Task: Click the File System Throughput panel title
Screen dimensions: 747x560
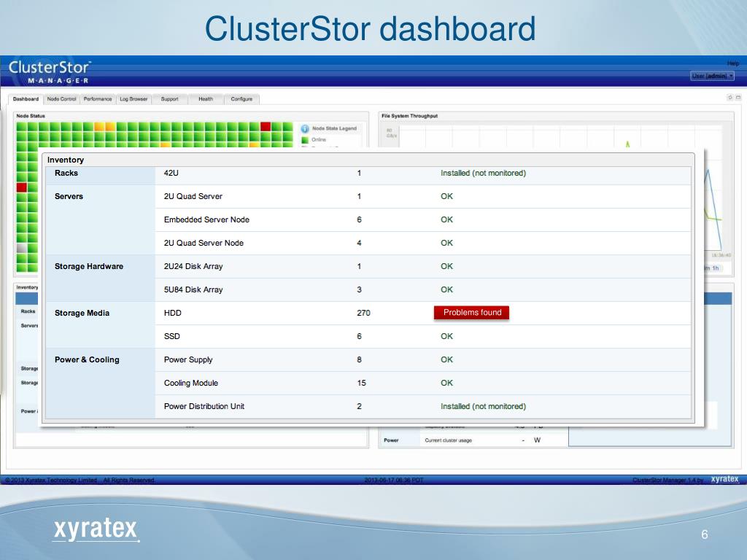Action: click(x=409, y=116)
